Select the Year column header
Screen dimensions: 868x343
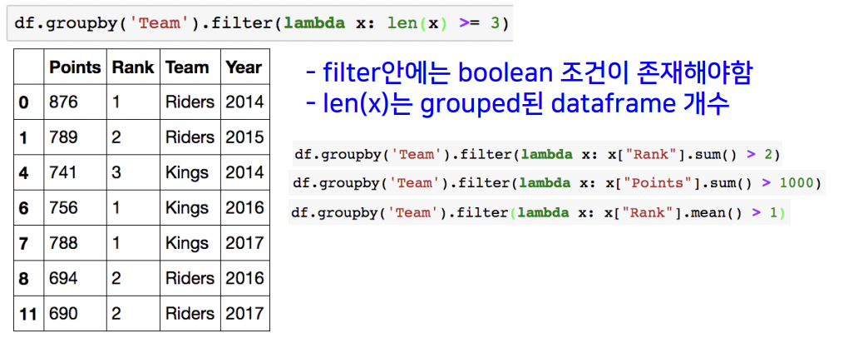(244, 67)
